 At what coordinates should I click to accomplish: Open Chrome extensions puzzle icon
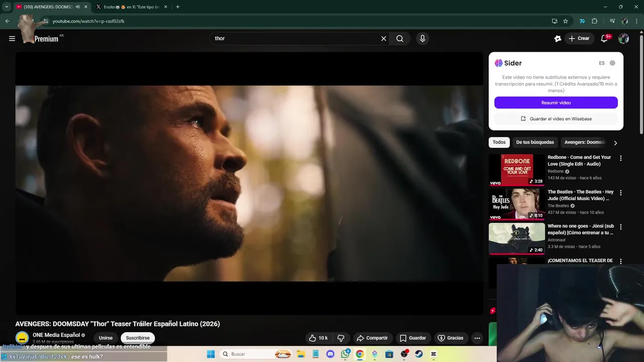594,21
